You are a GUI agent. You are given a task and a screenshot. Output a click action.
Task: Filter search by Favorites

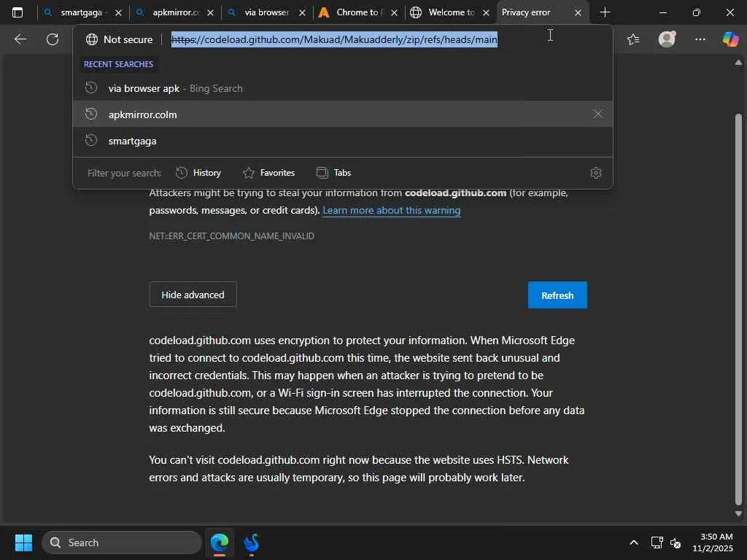pyautogui.click(x=268, y=173)
